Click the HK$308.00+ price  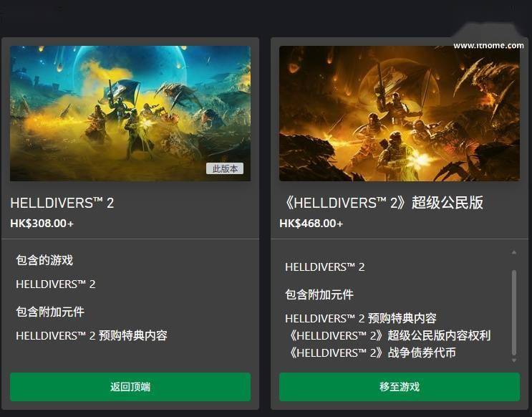(42, 224)
